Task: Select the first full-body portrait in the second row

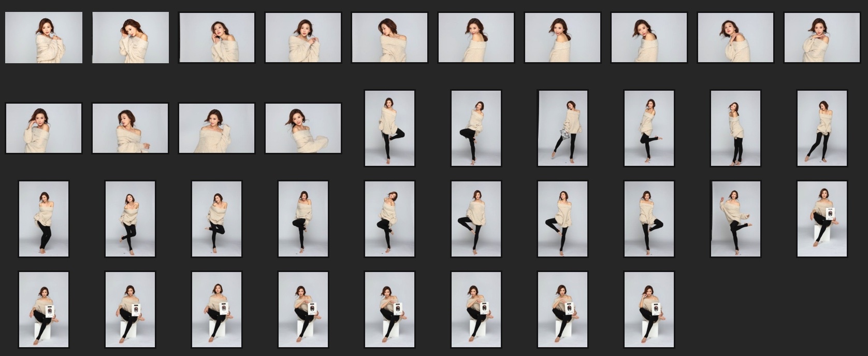Action: click(389, 128)
